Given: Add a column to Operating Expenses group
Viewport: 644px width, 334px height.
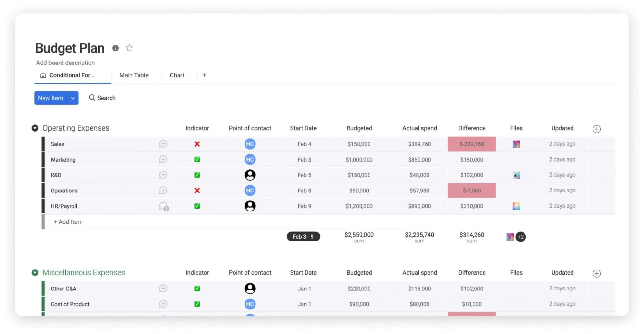Looking at the screenshot, I should (596, 129).
